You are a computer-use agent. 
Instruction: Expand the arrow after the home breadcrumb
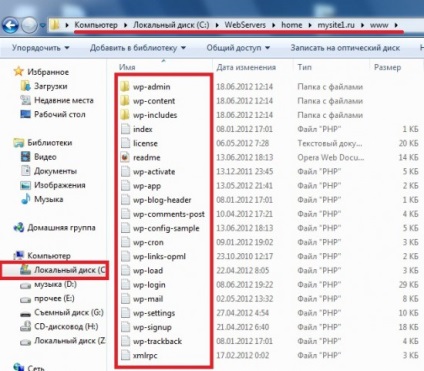pos(310,25)
